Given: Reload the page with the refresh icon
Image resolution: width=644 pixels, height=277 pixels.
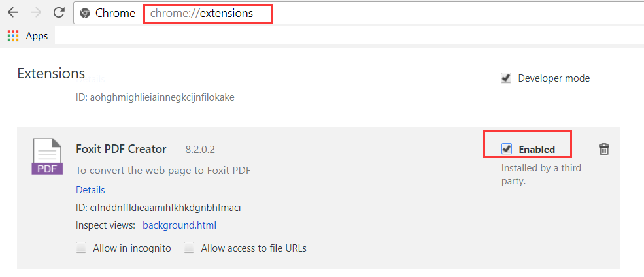Looking at the screenshot, I should tap(59, 12).
